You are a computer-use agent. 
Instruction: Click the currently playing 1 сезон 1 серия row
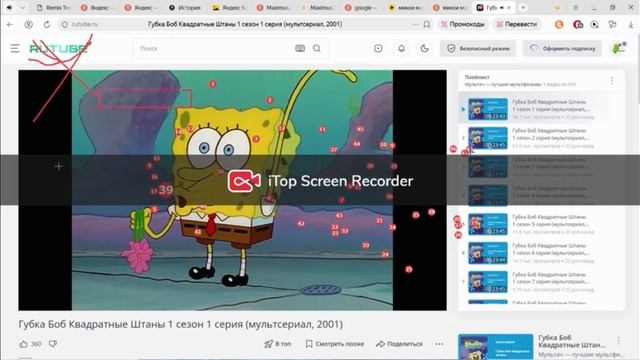542,109
